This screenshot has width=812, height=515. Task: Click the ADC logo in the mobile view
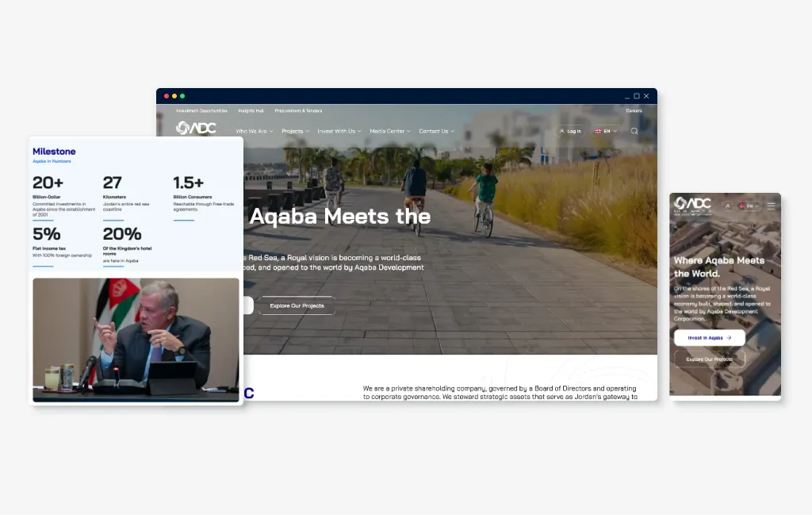coord(692,206)
